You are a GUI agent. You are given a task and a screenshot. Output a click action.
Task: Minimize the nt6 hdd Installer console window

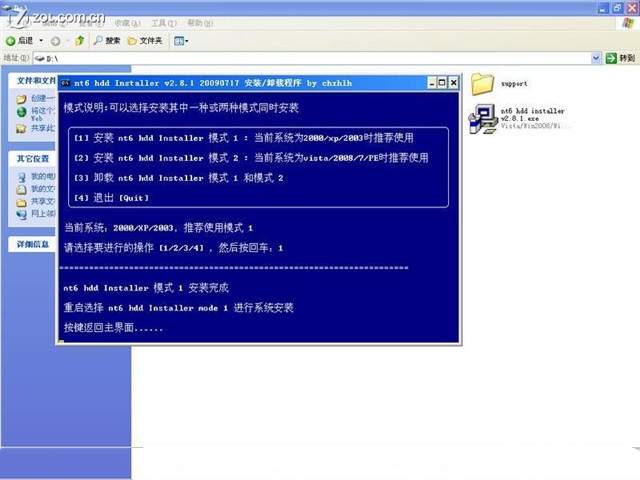click(x=432, y=83)
